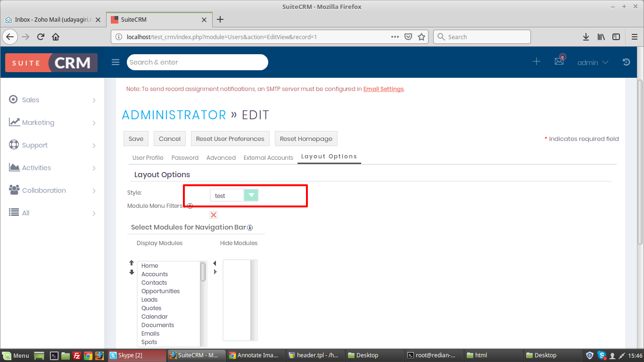
Task: Expand the Support sidebar section
Action: (52, 145)
